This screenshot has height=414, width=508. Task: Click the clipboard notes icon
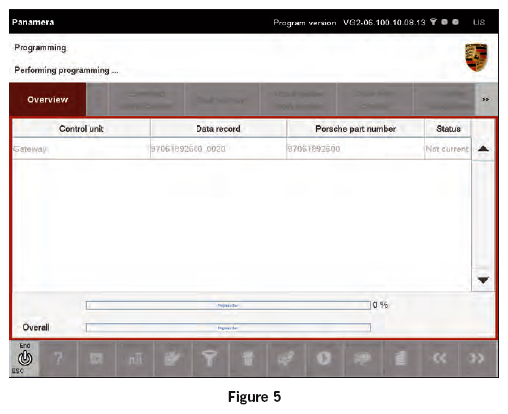tap(172, 359)
